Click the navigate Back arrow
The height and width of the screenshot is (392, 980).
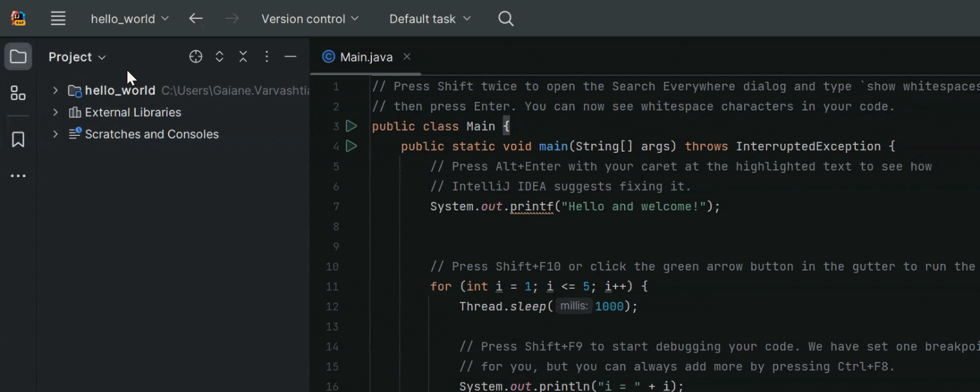tap(195, 18)
